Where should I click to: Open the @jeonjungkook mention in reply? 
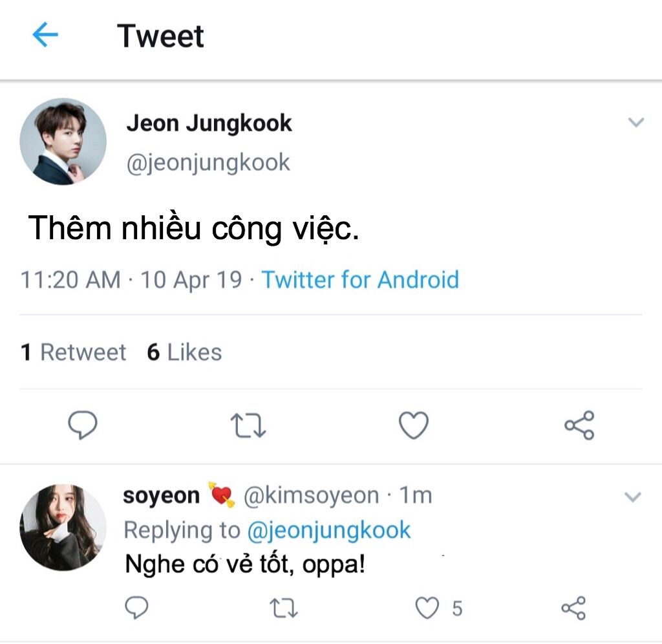328,530
